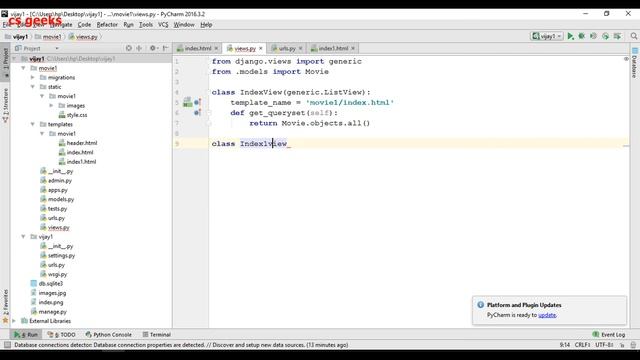Open the Help menu

tap(206, 24)
